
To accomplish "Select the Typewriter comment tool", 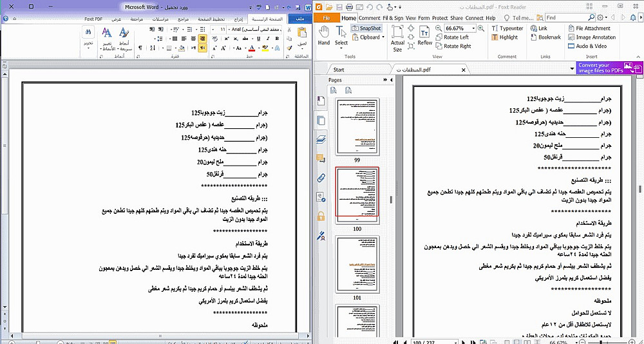I will [x=507, y=28].
